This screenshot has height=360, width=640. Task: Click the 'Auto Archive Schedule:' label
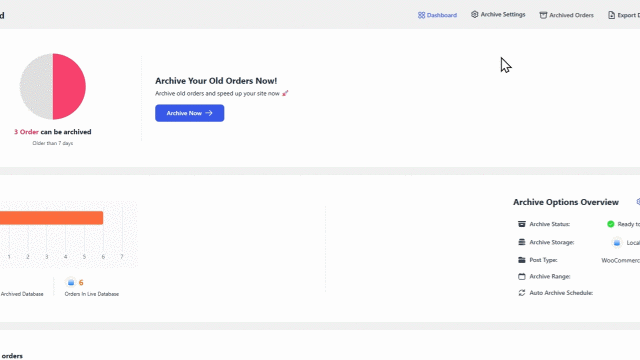561,293
